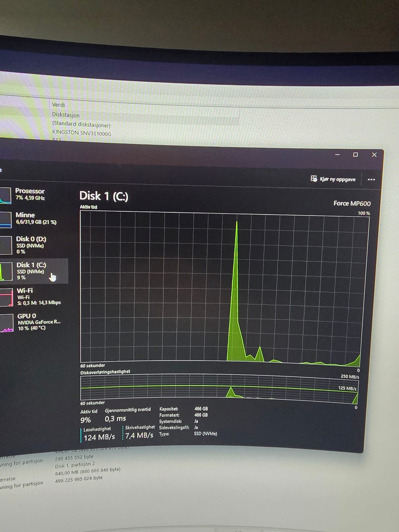Click the Wi-Fi mini graph thumbnail
This screenshot has width=399, height=532.
[x=7, y=297]
